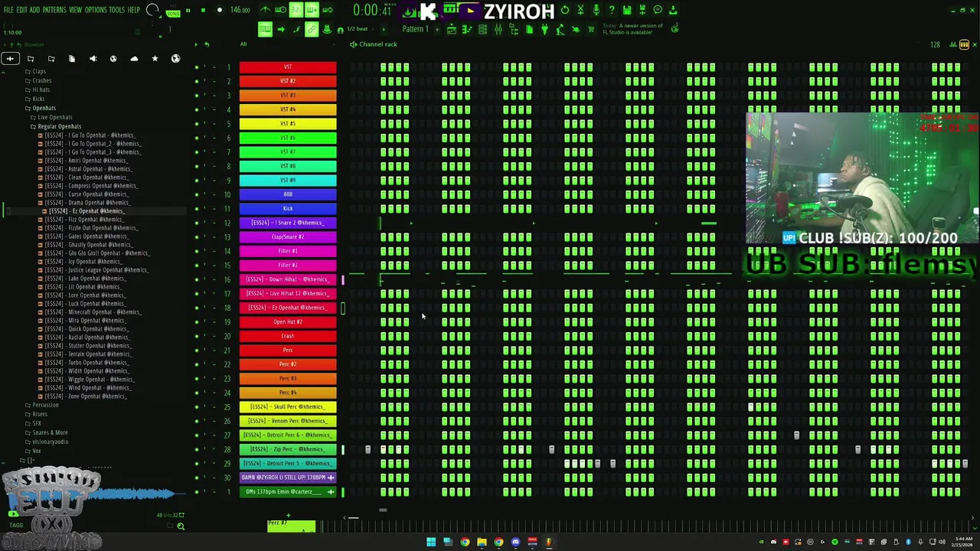
Task: Click the speech bubble chat icon
Action: [x=658, y=10]
